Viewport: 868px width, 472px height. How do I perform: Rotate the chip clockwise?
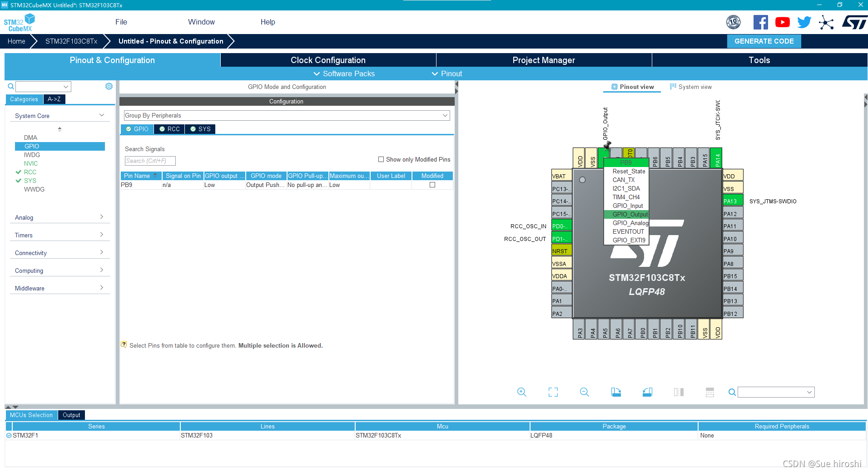coord(616,392)
